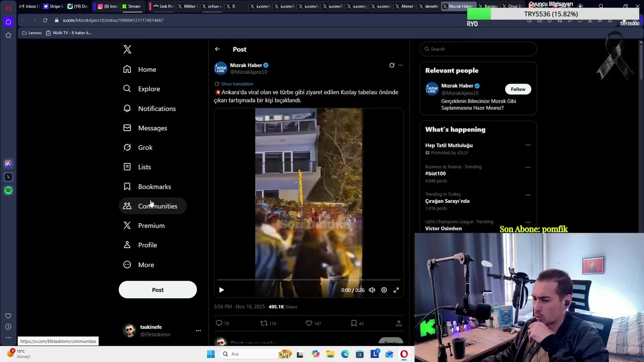
Task: Mute the video via the speaker icon
Action: [372, 290]
